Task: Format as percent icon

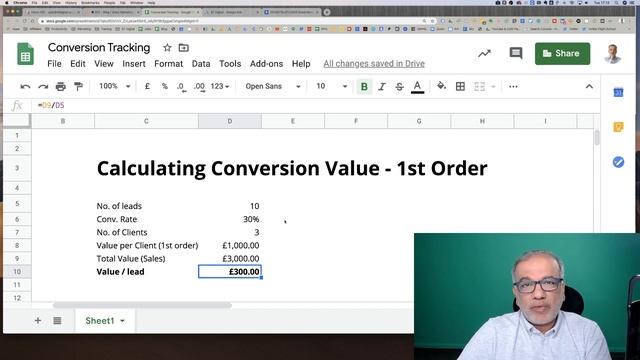Action: tap(164, 86)
